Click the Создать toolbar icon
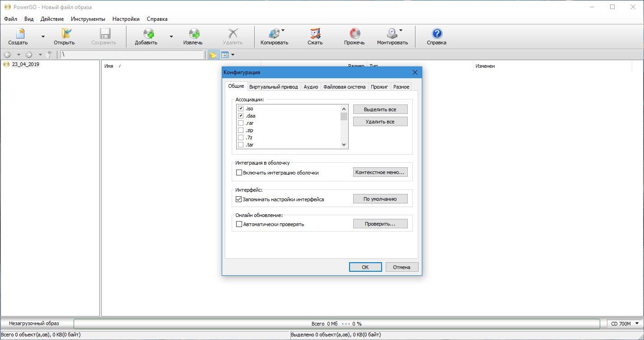 (20, 33)
